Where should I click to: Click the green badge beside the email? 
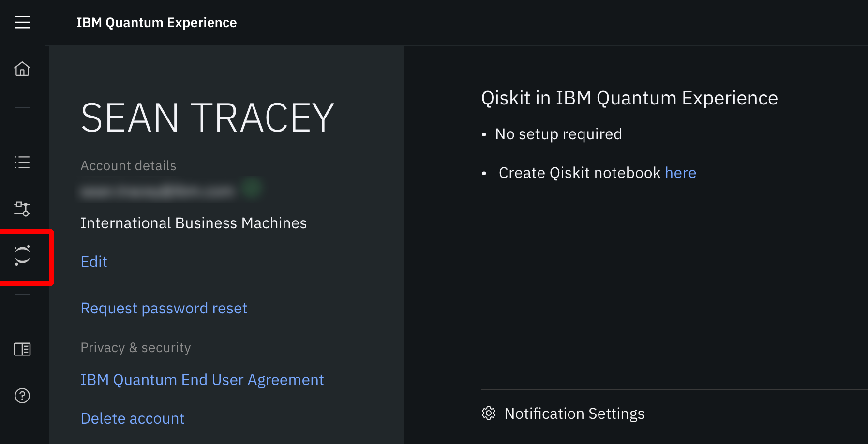click(x=252, y=188)
